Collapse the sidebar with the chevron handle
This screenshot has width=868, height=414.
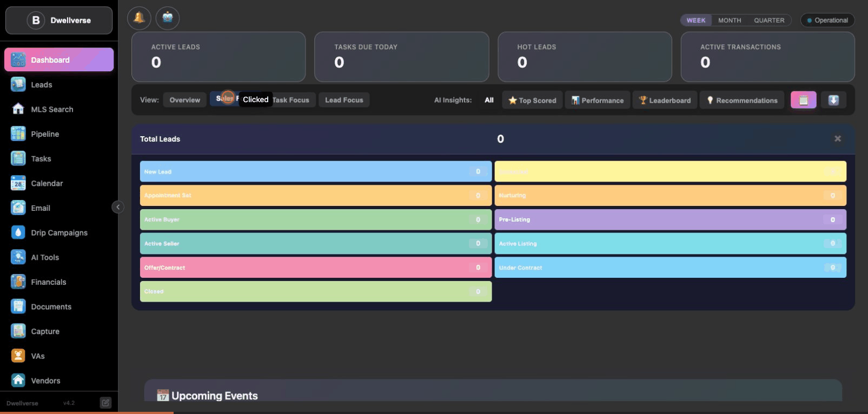[118, 207]
